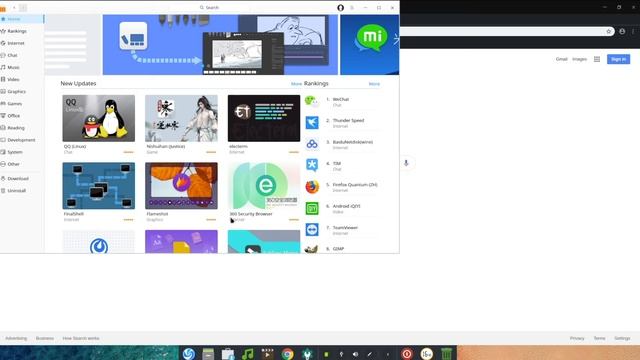The height and width of the screenshot is (360, 640).
Task: Click the dock clock icon
Action: click(427, 354)
